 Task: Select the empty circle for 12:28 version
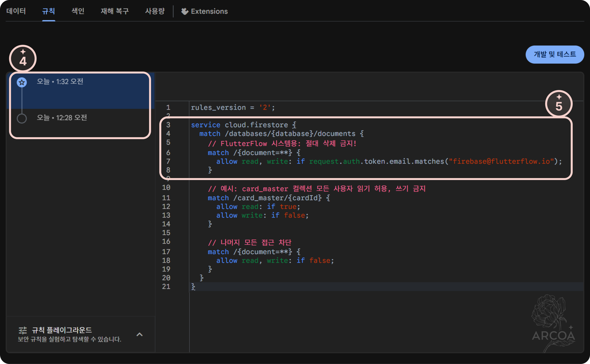(x=22, y=118)
